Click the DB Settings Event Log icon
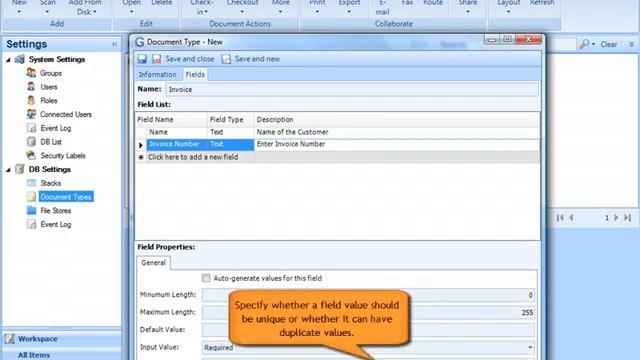This screenshot has width=640, height=360. (x=31, y=224)
